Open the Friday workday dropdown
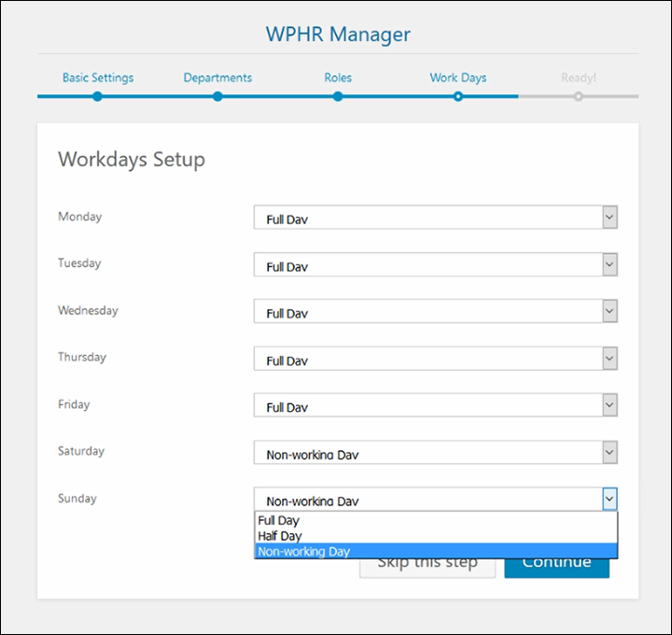672x635 pixels. (436, 405)
